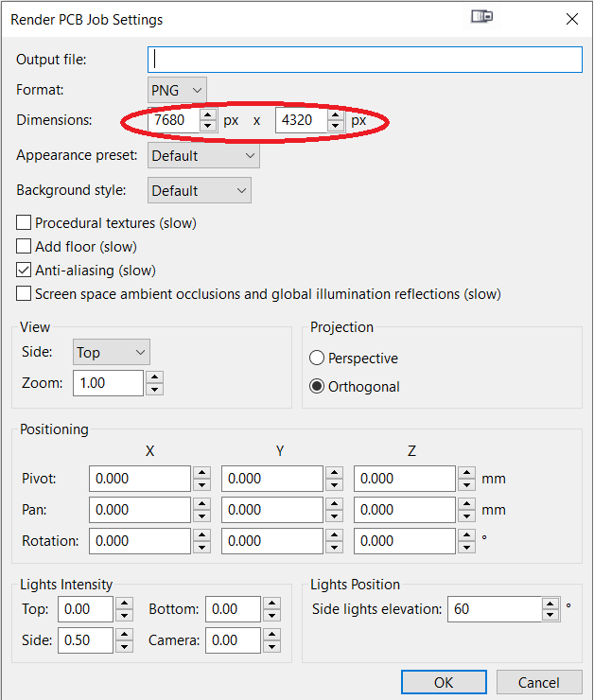Increase the width dimension with up arrow
Screen dimensions: 594x700
(207, 115)
